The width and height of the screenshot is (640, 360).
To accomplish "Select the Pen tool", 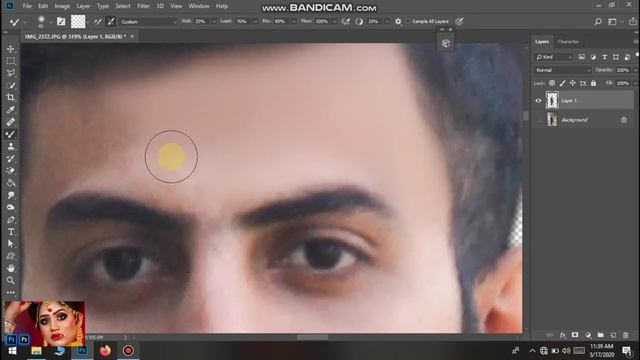I will 11,220.
